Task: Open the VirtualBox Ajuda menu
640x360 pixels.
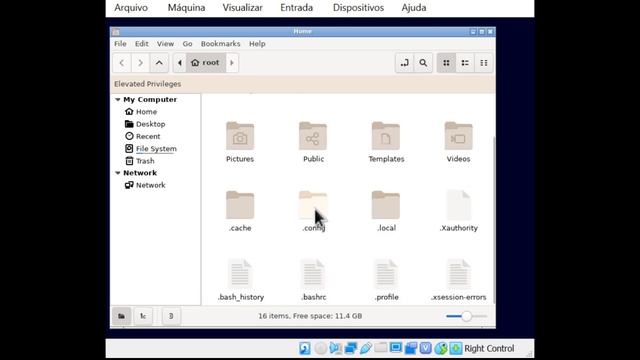Action: tap(414, 8)
